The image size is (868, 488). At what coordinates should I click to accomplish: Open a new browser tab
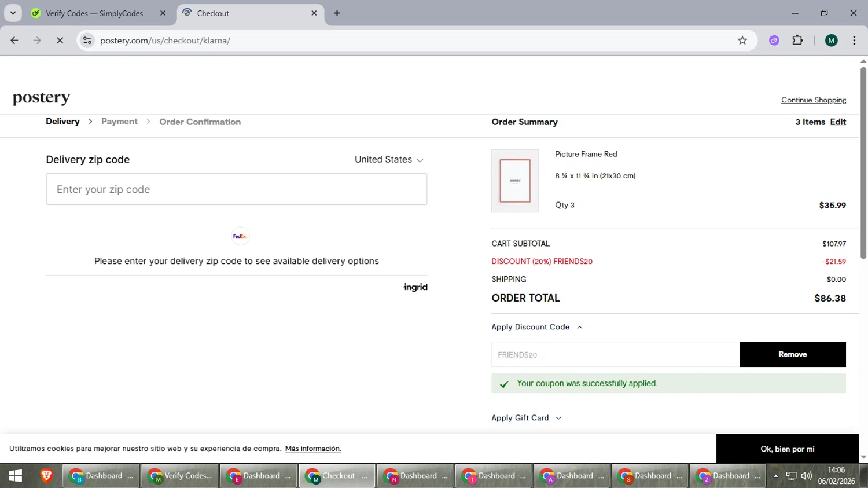(337, 13)
